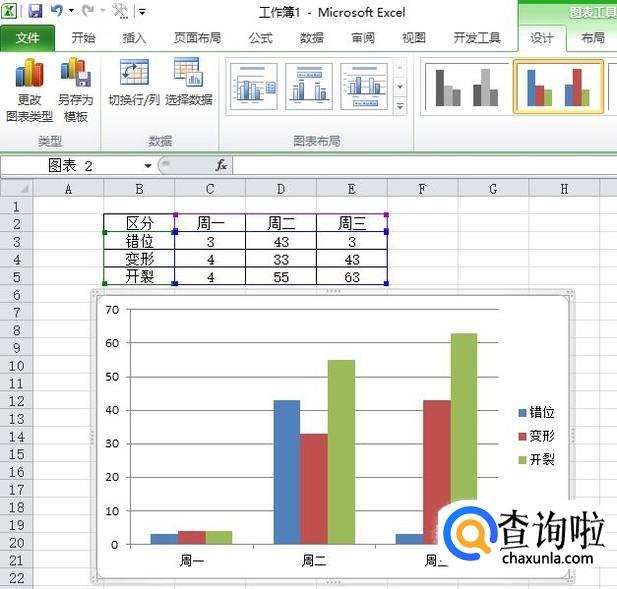Click header cell 周一 in the table
The width and height of the screenshot is (617, 589).
coord(210,223)
